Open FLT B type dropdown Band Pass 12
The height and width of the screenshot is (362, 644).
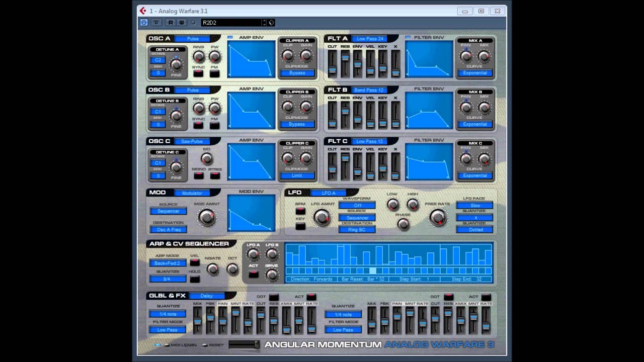pos(370,90)
